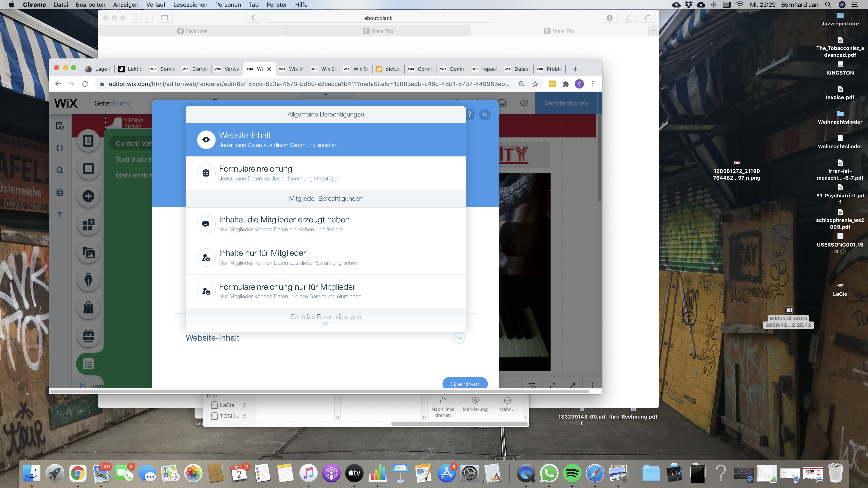Open WhatsApp from the Dock
This screenshot has width=868, height=488.
point(549,473)
